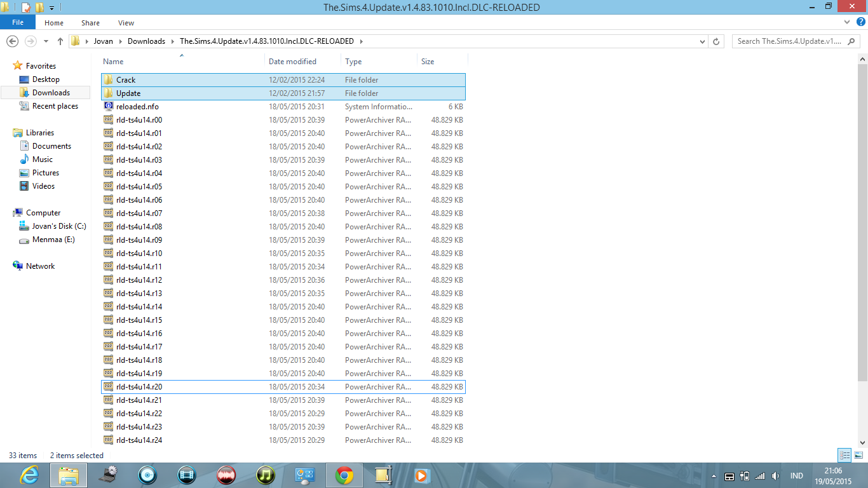868x488 pixels.
Task: Select Desktop under Favorites
Action: [46, 79]
